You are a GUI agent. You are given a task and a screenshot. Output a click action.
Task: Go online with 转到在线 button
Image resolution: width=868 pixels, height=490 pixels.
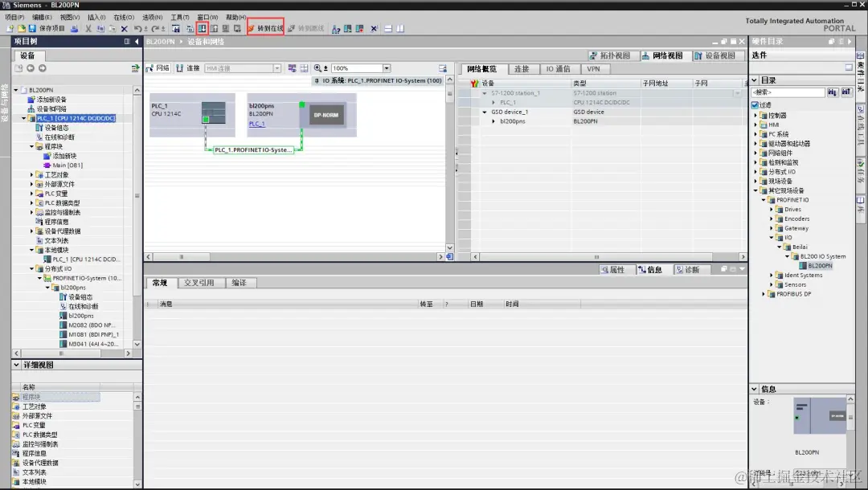coord(266,28)
